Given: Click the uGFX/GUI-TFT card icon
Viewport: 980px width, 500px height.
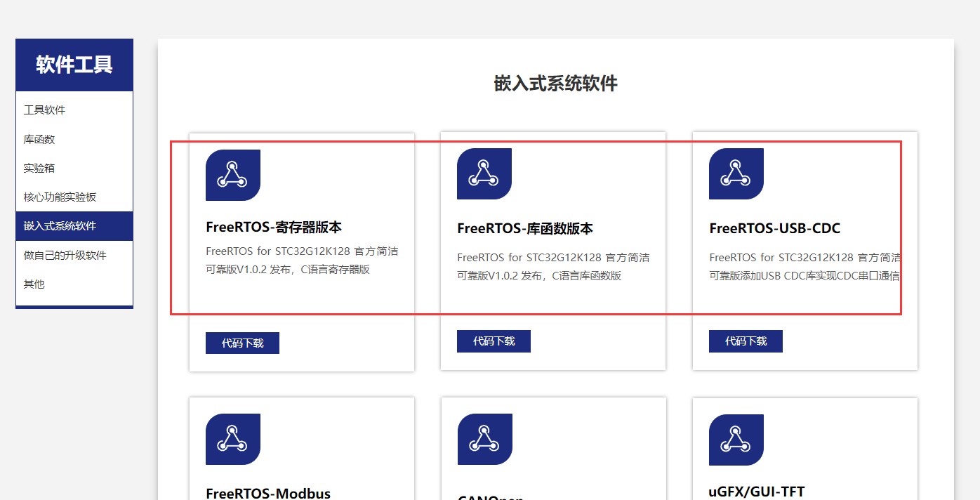Looking at the screenshot, I should pyautogui.click(x=736, y=440).
